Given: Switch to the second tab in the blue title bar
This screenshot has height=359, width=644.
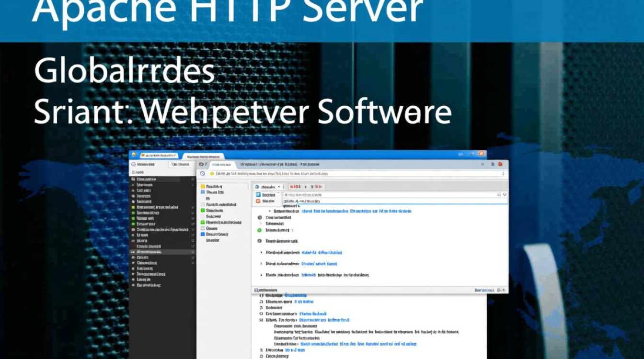Looking at the screenshot, I should pos(204,156).
